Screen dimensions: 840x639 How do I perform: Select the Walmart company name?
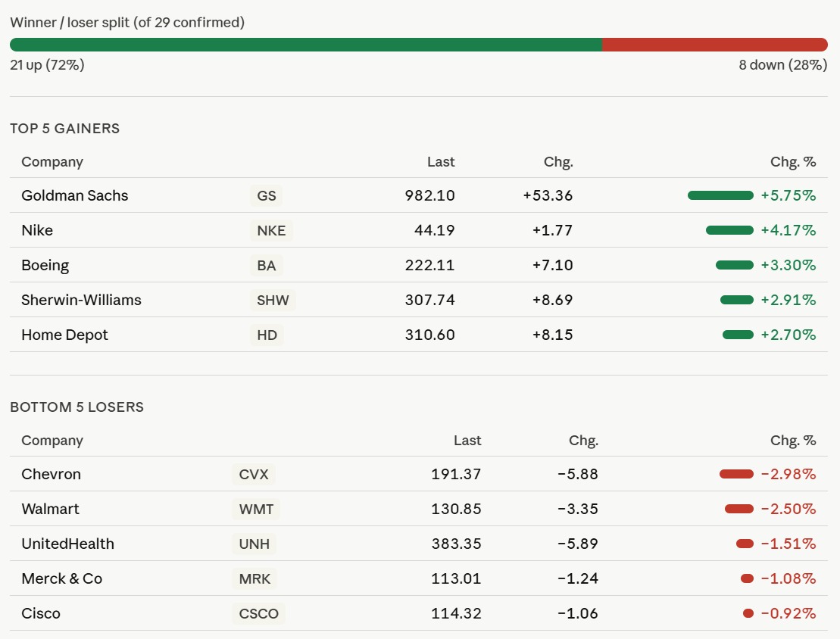point(50,509)
